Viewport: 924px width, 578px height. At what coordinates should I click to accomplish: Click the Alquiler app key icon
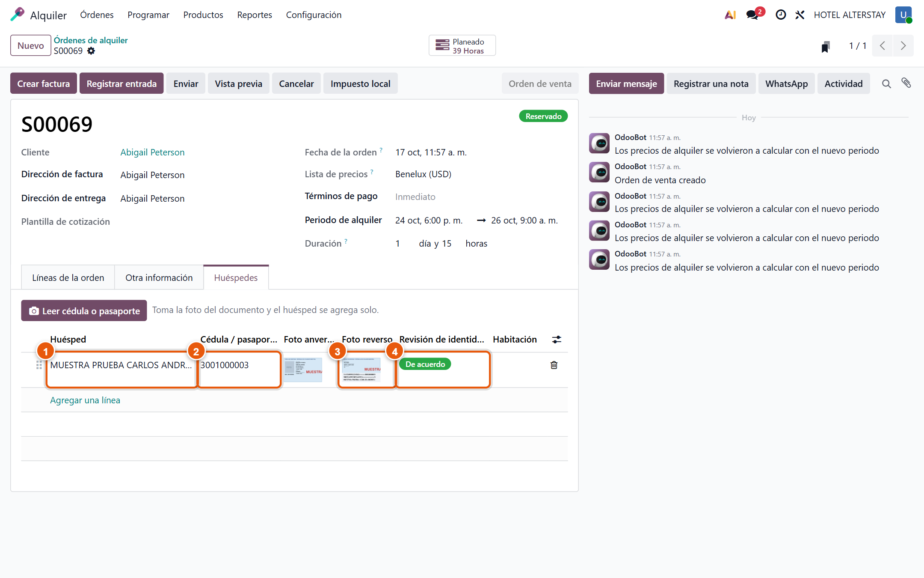pyautogui.click(x=17, y=15)
